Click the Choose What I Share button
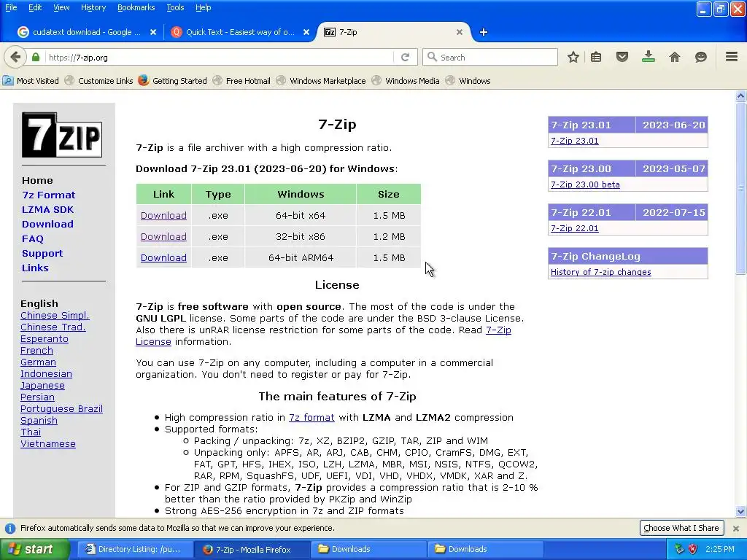 tap(681, 528)
